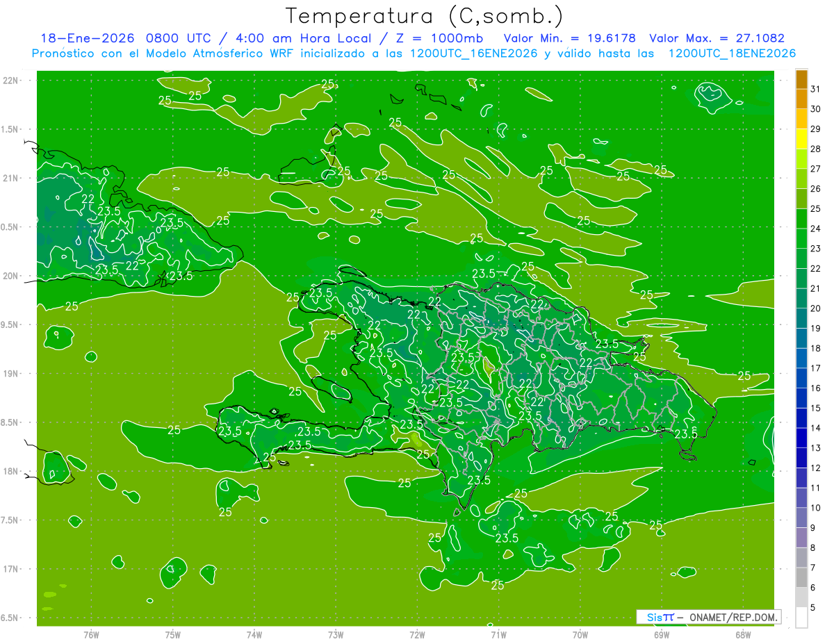Click the '5' label on the color scale

pos(813,608)
